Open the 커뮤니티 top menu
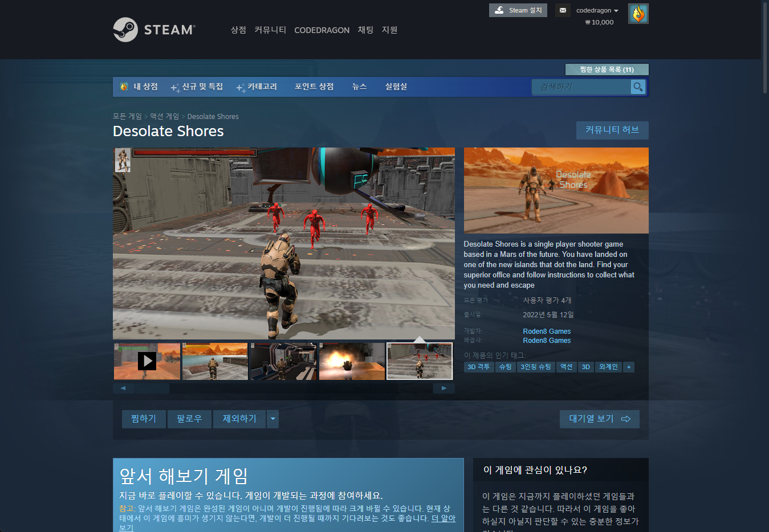 270,30
